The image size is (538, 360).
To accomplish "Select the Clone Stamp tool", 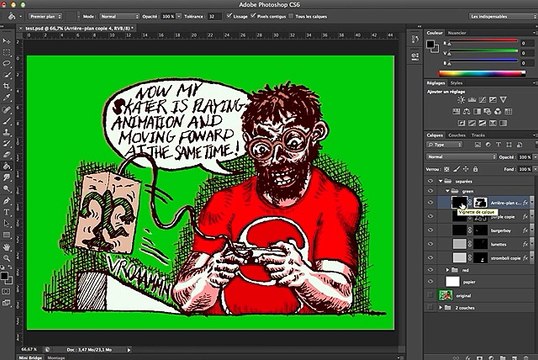I will pyautogui.click(x=7, y=132).
